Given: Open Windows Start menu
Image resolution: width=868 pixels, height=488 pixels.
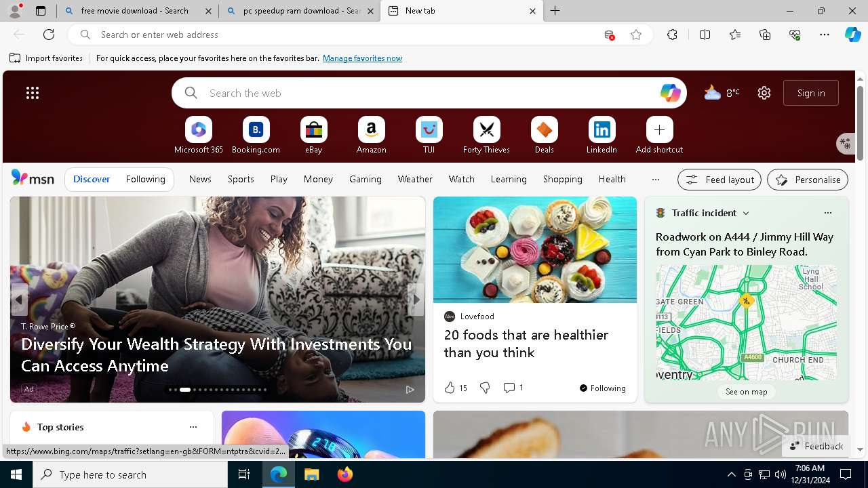Looking at the screenshot, I should [x=16, y=474].
